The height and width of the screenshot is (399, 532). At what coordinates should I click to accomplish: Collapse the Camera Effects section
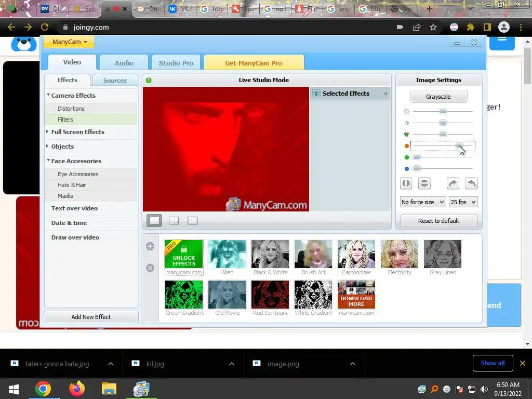coord(48,95)
